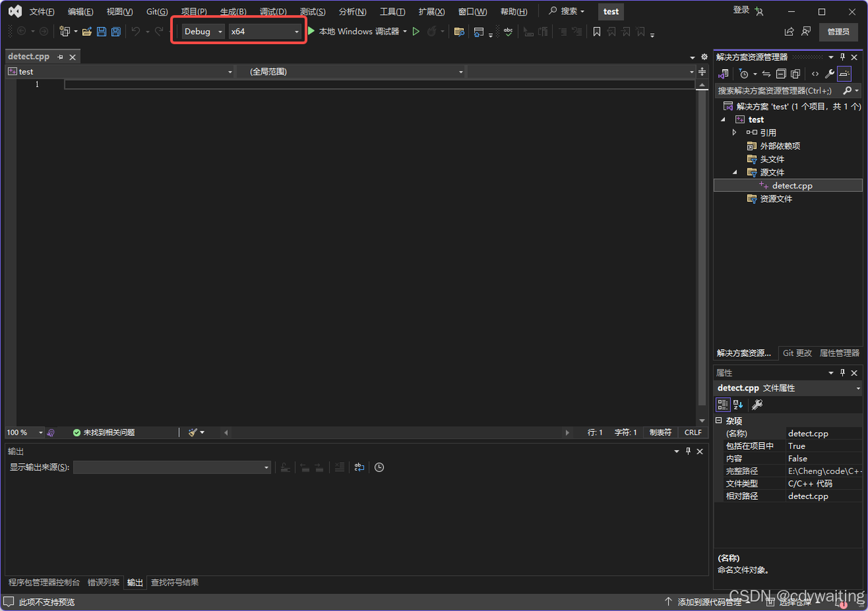Switch Properties panel to alphabetical sorting
This screenshot has width=868, height=611.
coord(737,404)
